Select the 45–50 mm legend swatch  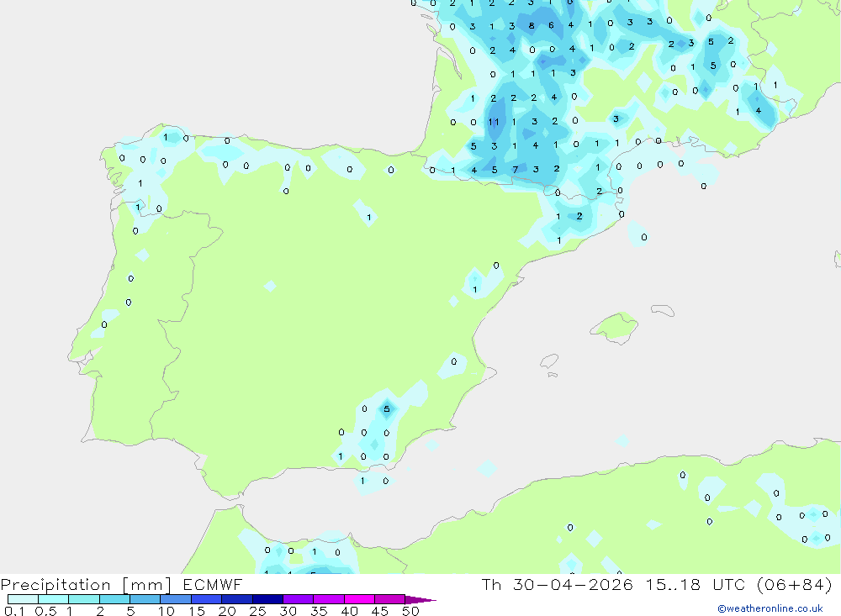point(390,599)
